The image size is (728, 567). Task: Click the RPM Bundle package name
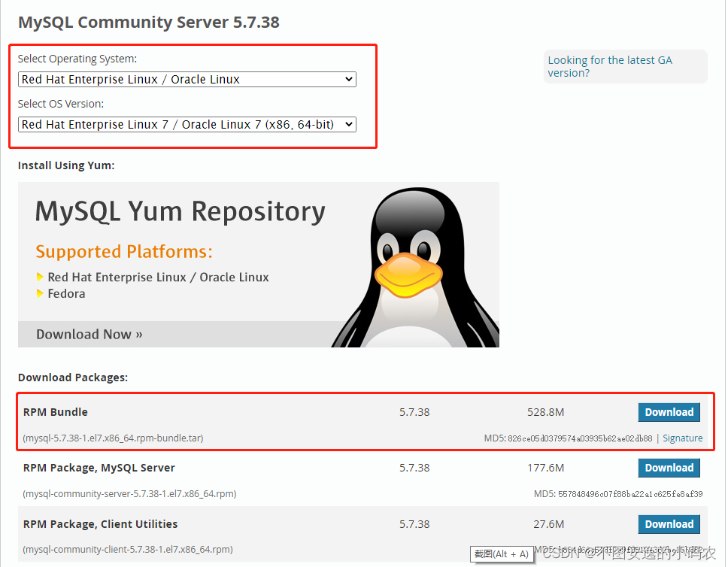(x=55, y=412)
